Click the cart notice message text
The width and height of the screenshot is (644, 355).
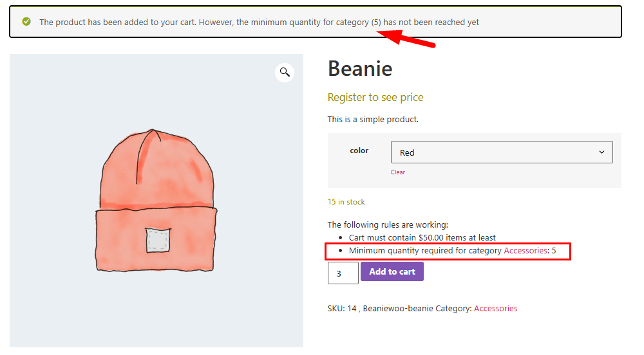click(x=259, y=23)
